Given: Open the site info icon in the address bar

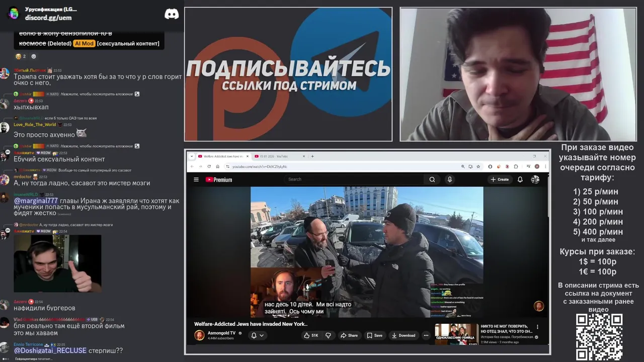Looking at the screenshot, I should coord(227,166).
